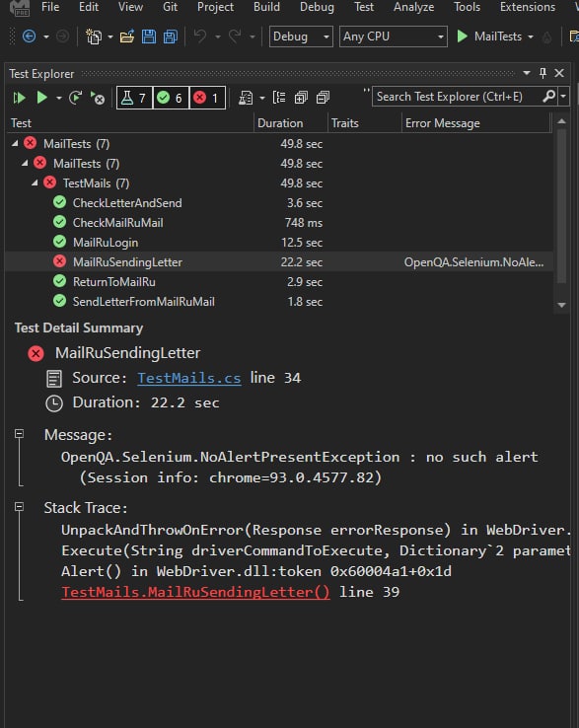Viewport: 579px width, 728px height.
Task: Open the File menu
Action: pos(50,7)
